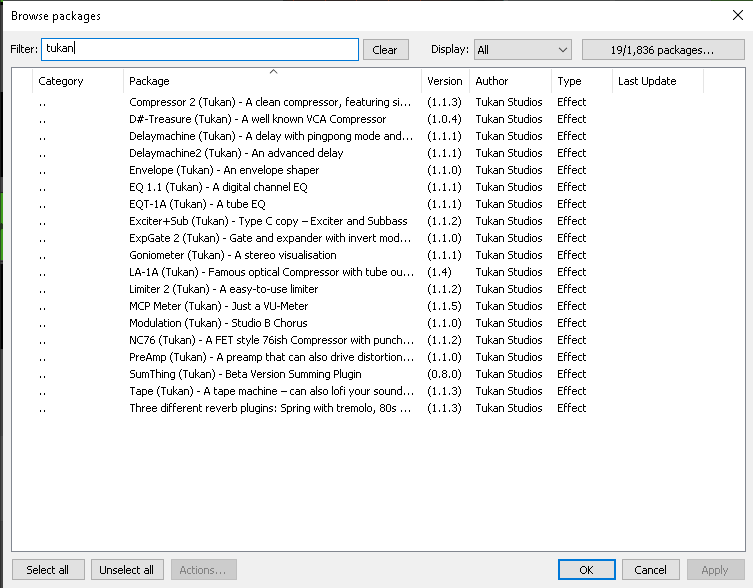Clear the package filter
The image size is (753, 588).
pyautogui.click(x=386, y=49)
